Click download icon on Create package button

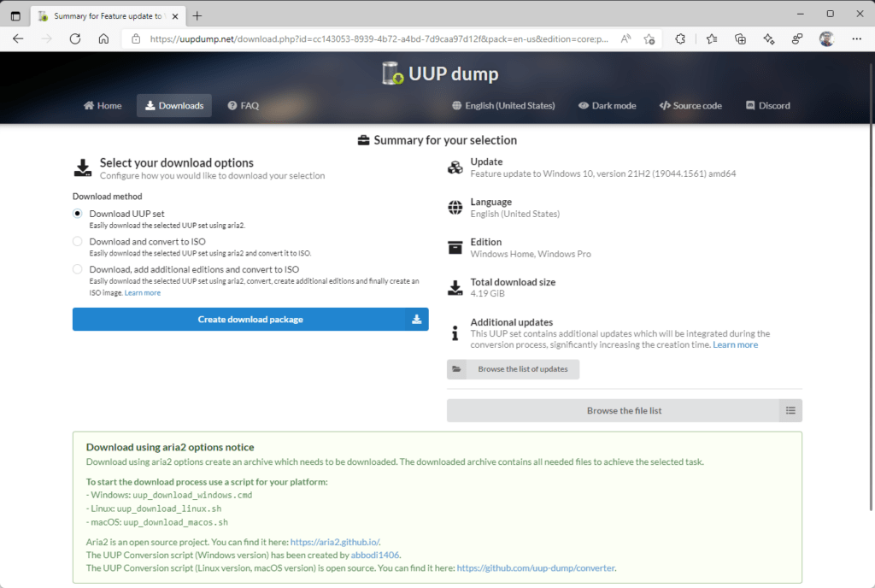[416, 320]
